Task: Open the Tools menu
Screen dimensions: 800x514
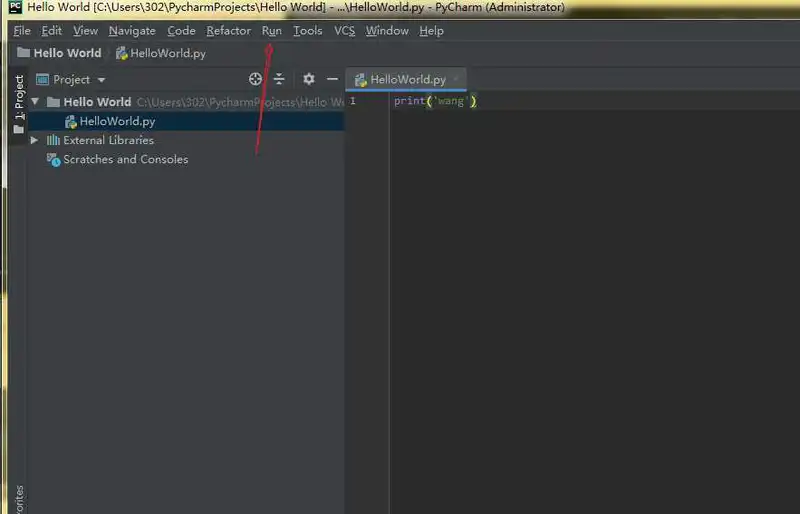Action: pos(308,31)
